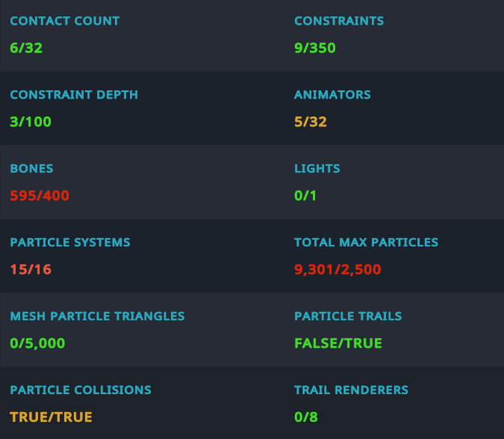Screen dimensions: 504x439
Task: Click the Constraints label
Action: pos(339,21)
